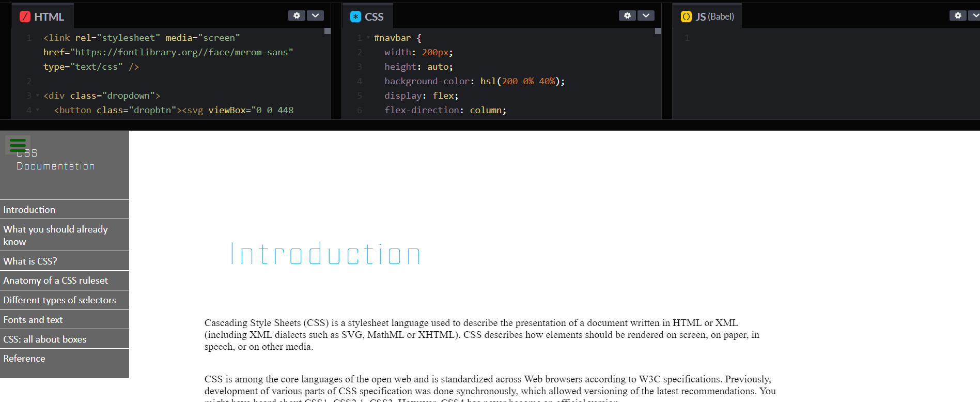
Task: Open the Reference nav link
Action: point(65,359)
